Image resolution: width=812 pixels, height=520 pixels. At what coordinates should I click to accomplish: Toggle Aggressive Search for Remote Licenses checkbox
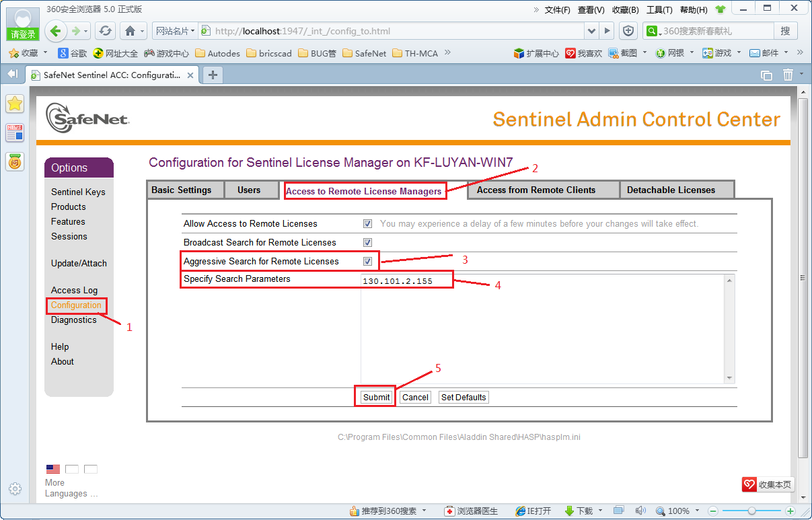(x=368, y=261)
